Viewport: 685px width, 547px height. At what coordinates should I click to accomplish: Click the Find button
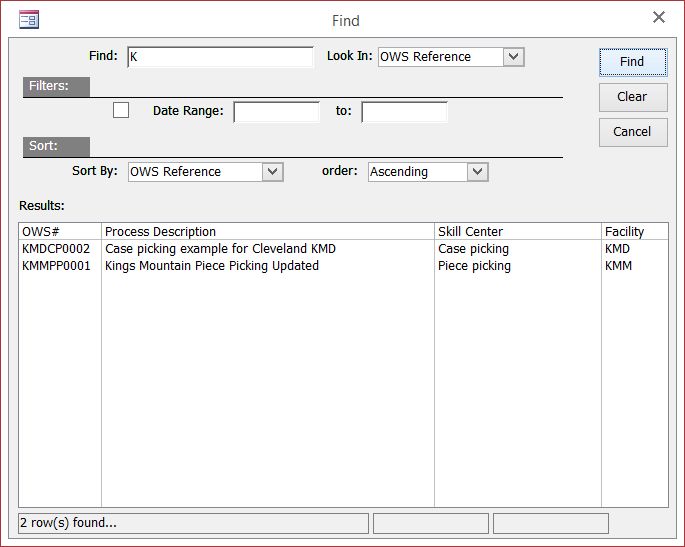(x=633, y=62)
